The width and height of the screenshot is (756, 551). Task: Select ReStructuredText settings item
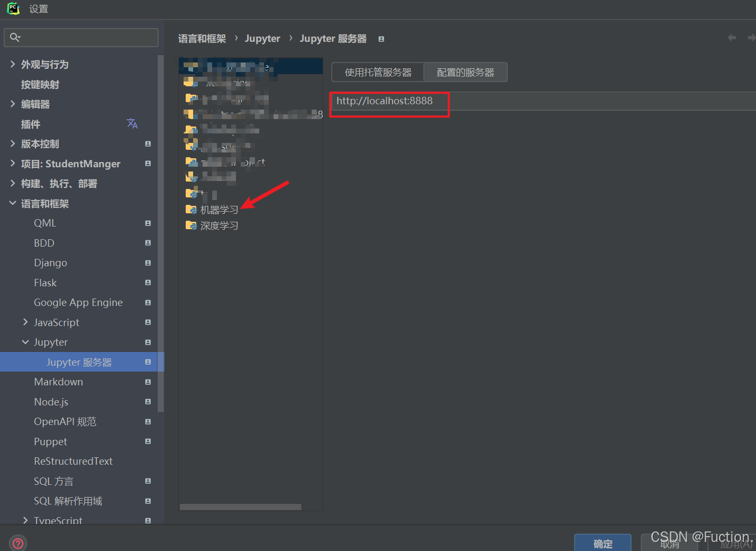(x=74, y=462)
